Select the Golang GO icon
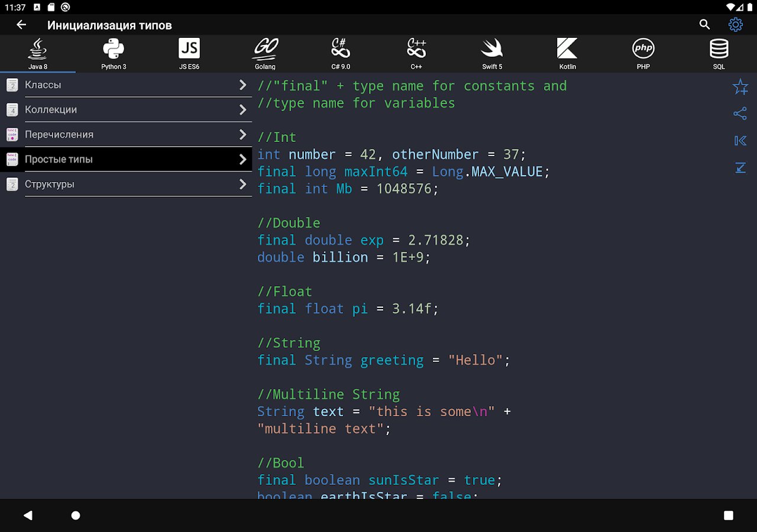Viewport: 757px width, 532px height. pyautogui.click(x=266, y=48)
